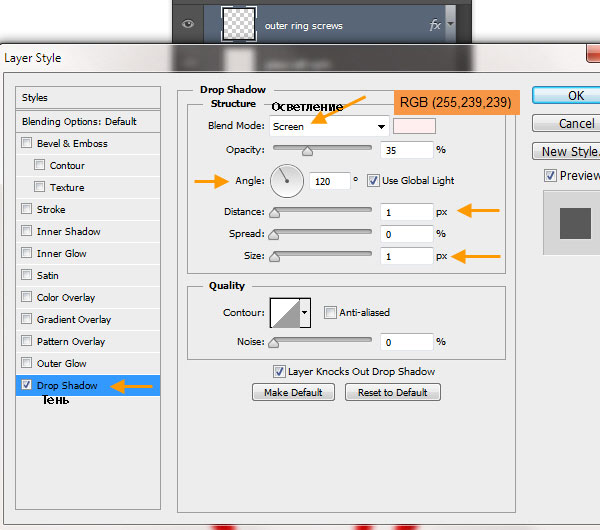Adjust the Noise slider handle
The width and height of the screenshot is (600, 530).
tap(274, 343)
